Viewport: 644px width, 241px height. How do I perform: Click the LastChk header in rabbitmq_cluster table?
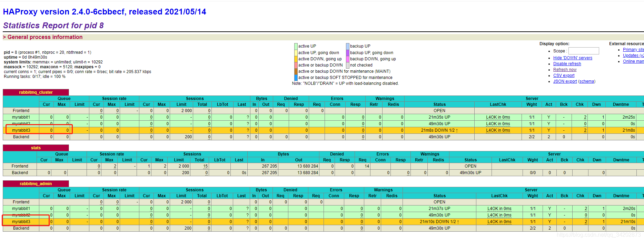(498, 104)
